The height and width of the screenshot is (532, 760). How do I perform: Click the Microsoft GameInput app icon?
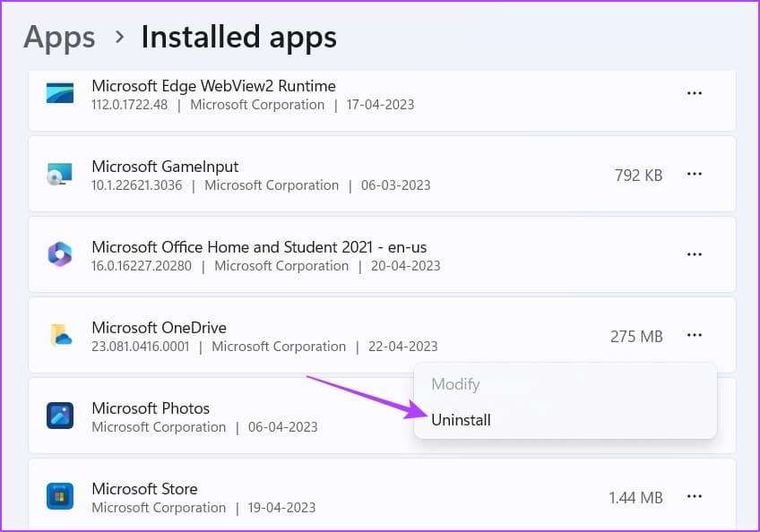tap(60, 174)
